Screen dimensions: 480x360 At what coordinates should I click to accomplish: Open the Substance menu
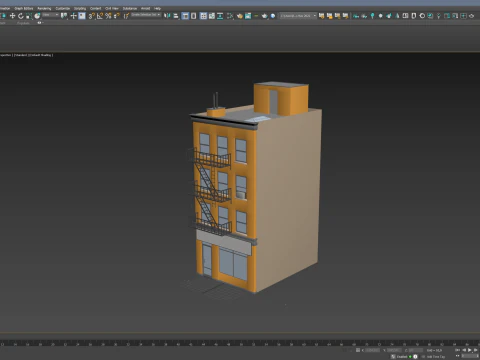[130, 8]
